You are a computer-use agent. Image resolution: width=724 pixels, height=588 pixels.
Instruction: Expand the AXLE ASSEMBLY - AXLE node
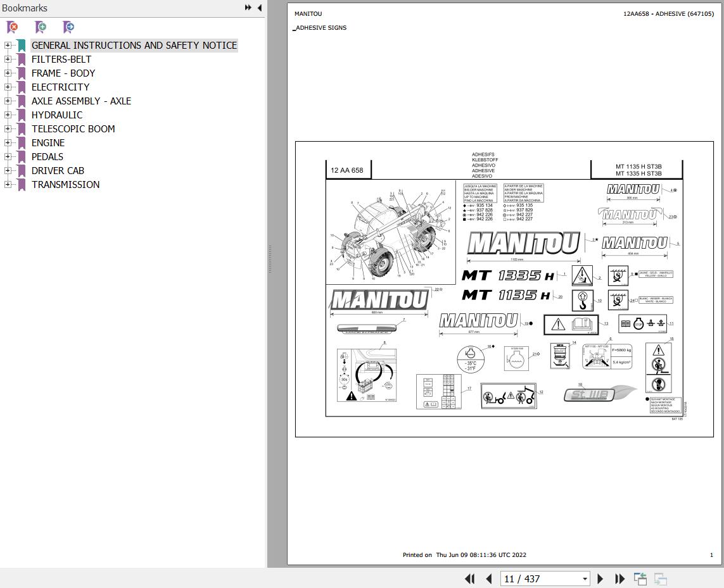[8, 101]
